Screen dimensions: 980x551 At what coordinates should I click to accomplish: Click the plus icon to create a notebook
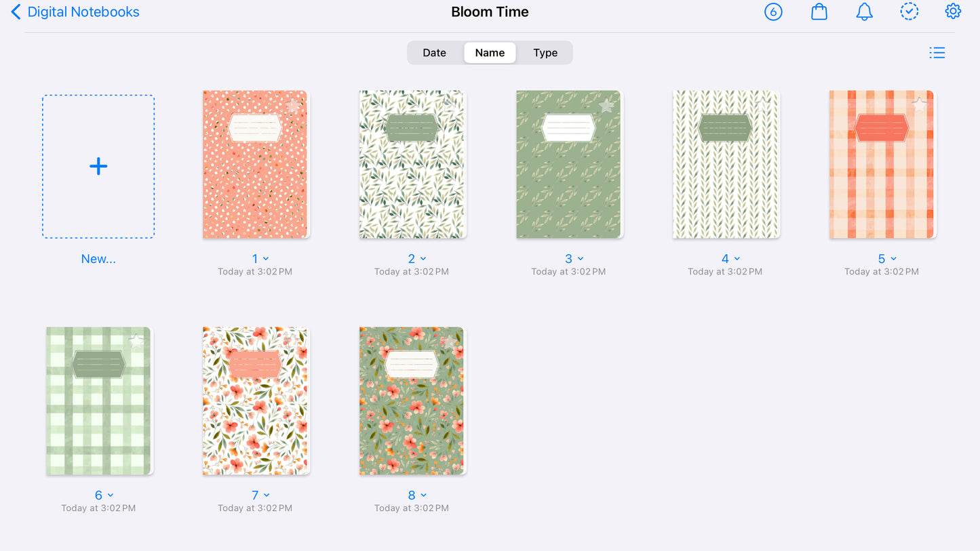(98, 165)
